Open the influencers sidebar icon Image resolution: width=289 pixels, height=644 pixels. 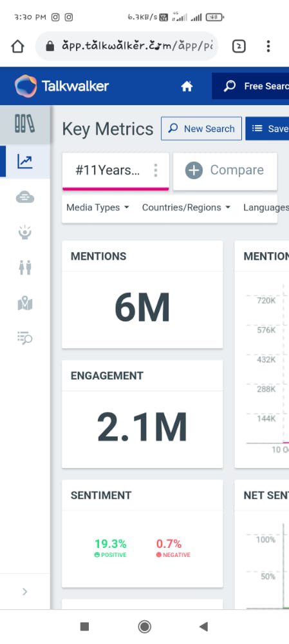point(25,233)
